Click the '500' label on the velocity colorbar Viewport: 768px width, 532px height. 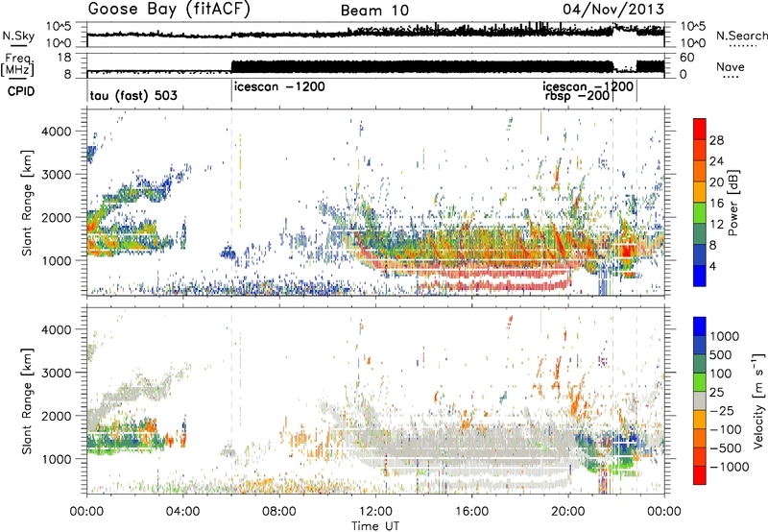click(721, 354)
